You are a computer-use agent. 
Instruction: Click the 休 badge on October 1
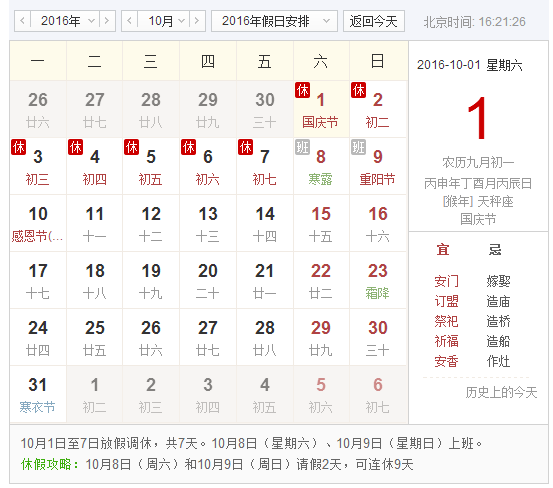[303, 90]
